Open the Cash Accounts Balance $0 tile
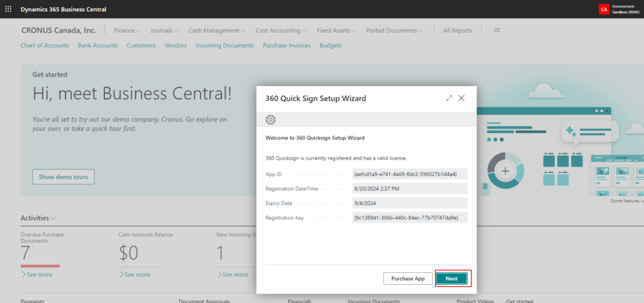Image resolution: width=644 pixels, height=303 pixels. (128, 253)
